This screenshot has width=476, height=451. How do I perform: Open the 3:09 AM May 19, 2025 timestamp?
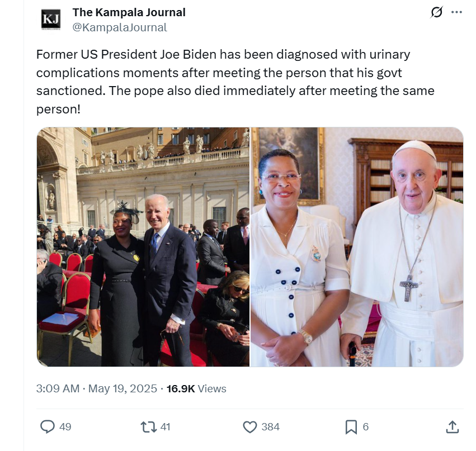pos(96,388)
